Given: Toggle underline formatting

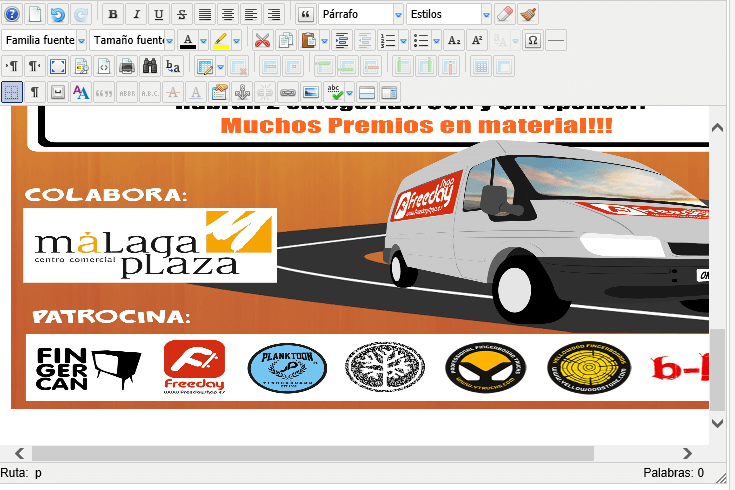Looking at the screenshot, I should [x=159, y=14].
